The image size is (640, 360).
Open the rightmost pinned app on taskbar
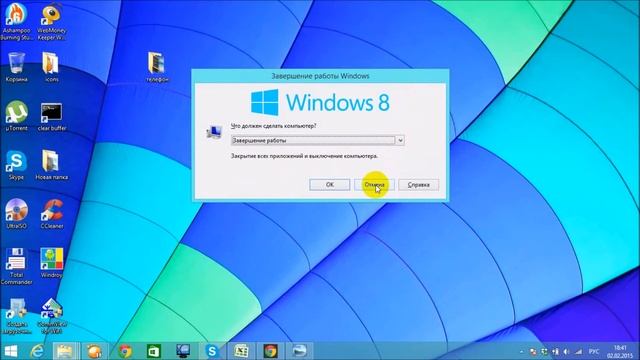tap(300, 351)
